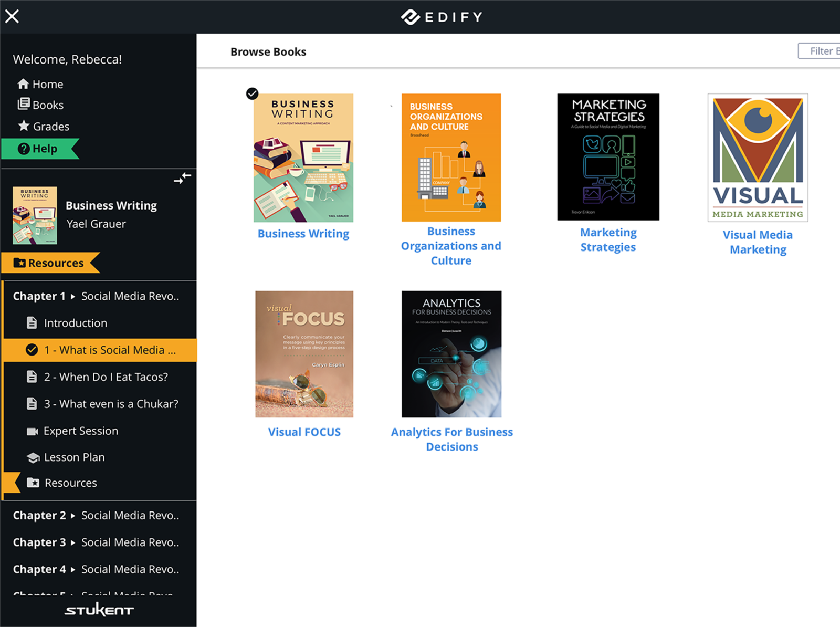Viewport: 840px width, 627px height.
Task: Open the Analytics For Business Decisions cover
Action: pos(451,354)
